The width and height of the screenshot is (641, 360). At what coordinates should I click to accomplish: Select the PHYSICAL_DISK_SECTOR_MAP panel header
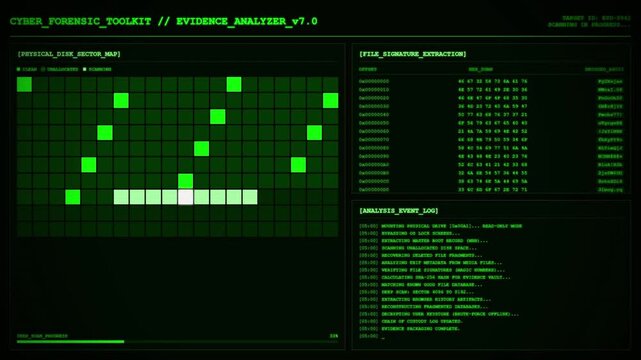69,54
